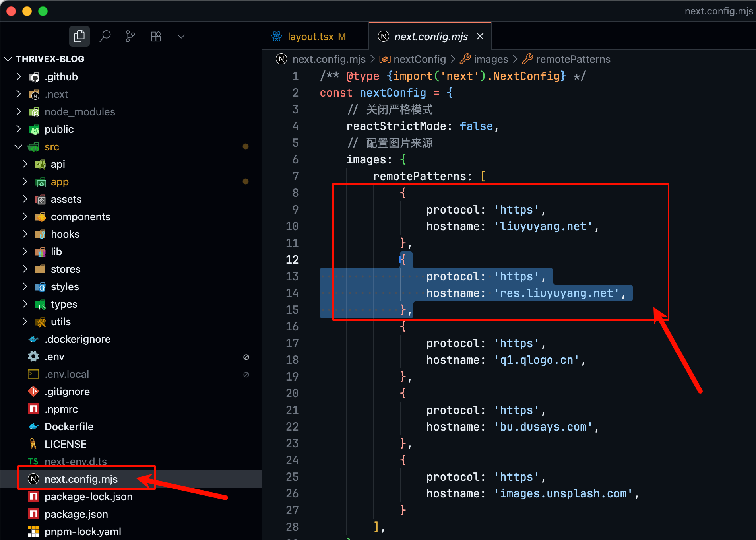756x540 pixels.
Task: Click the git icon beside .gitignore
Action: coord(34,392)
